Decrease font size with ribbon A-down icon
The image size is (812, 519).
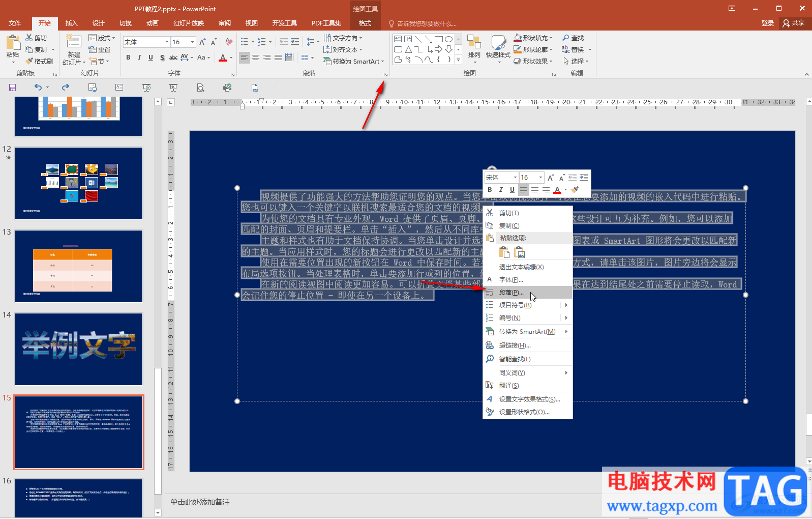pos(214,42)
